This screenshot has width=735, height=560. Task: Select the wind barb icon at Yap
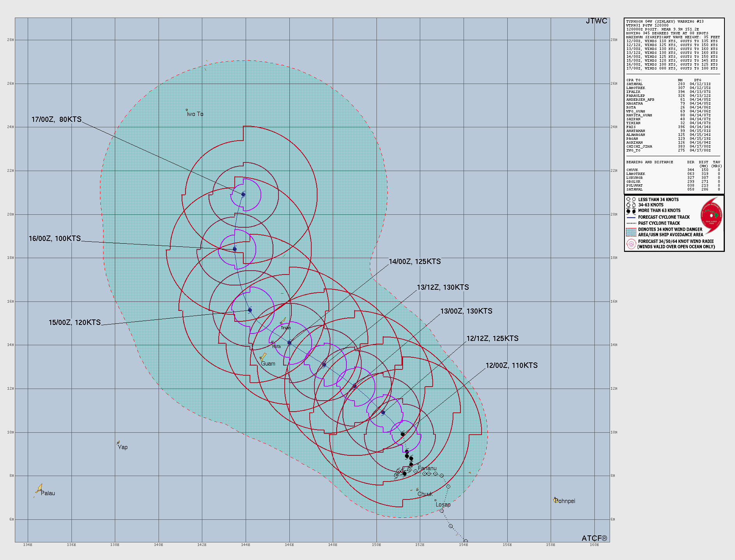click(x=118, y=443)
